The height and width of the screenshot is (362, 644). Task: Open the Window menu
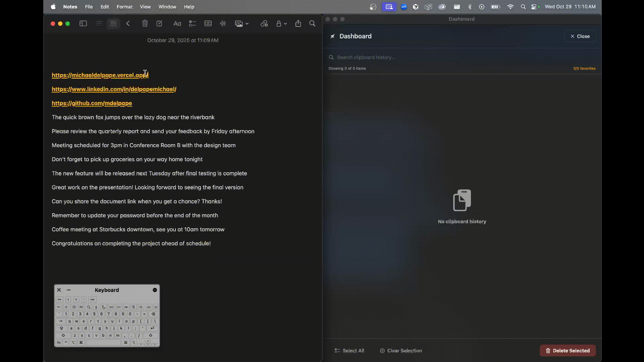tap(167, 7)
